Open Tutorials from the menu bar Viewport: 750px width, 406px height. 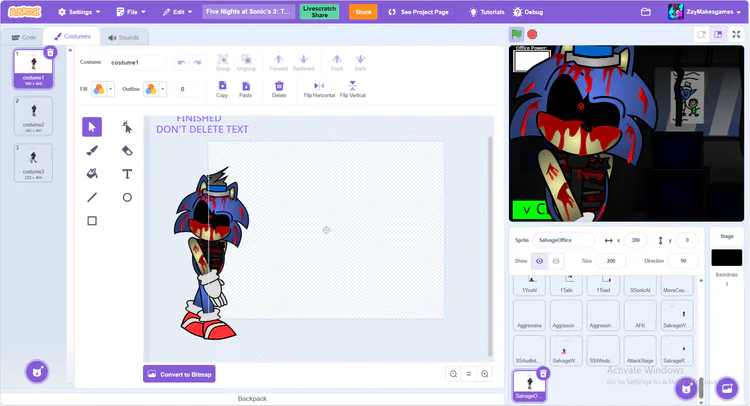point(486,12)
